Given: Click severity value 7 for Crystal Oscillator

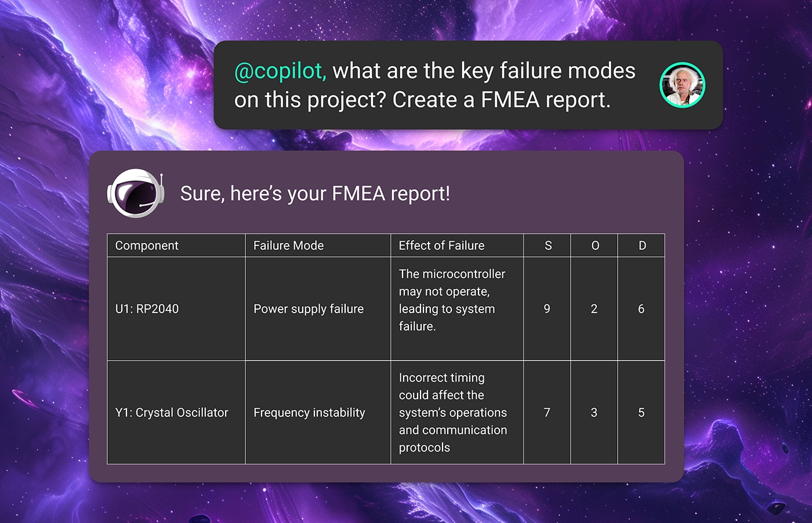Looking at the screenshot, I should pyautogui.click(x=547, y=413).
